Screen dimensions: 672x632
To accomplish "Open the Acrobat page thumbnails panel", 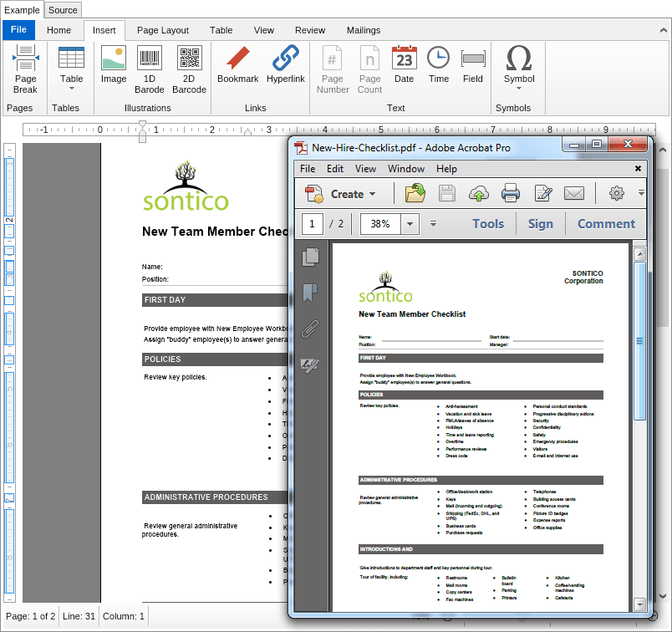I will pos(311,257).
